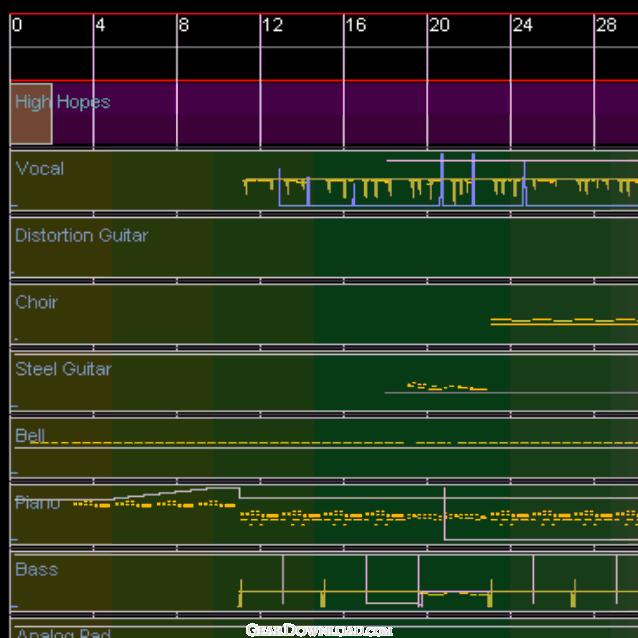Viewport: 638px width, 638px height.
Task: Select the Distortion Guitar track label
Action: [81, 235]
